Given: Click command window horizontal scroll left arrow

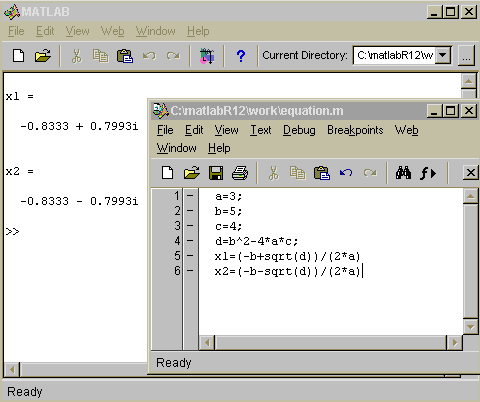Looking at the screenshot, I should click(x=12, y=370).
